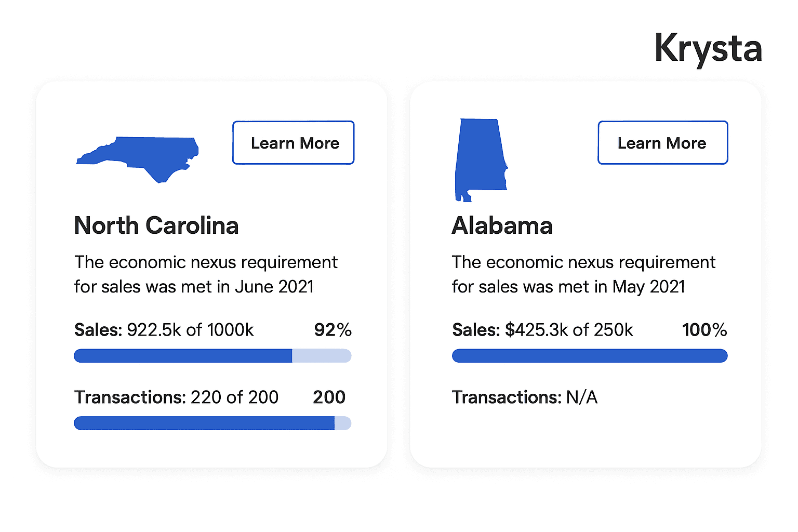
Task: Click unfilled portion of North Carolina sales bar
Action: point(322,356)
